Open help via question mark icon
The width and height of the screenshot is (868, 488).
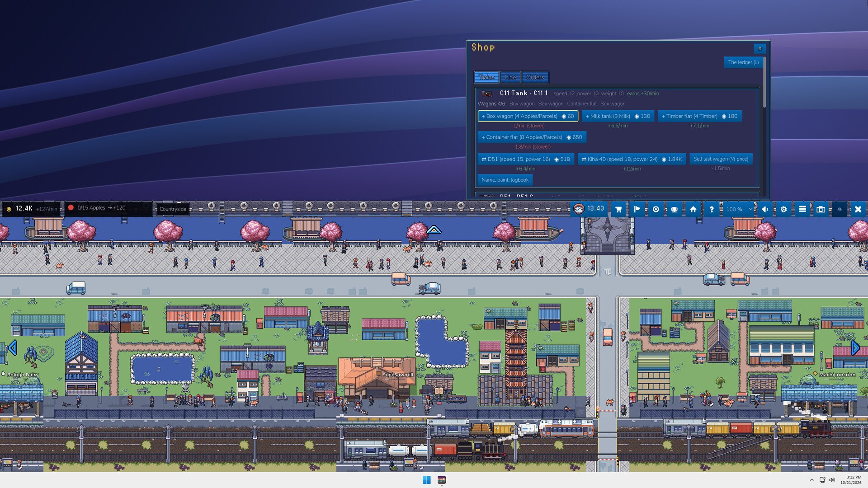click(x=712, y=209)
